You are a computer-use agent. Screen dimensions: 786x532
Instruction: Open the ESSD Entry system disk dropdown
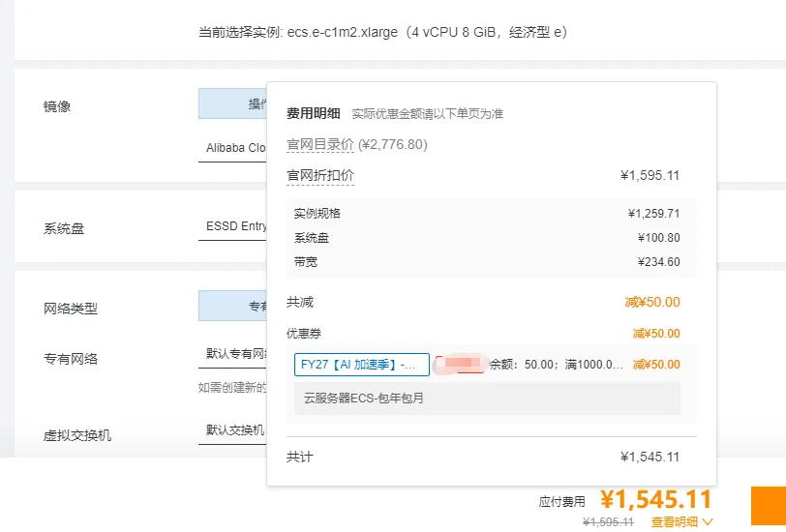coord(232,226)
